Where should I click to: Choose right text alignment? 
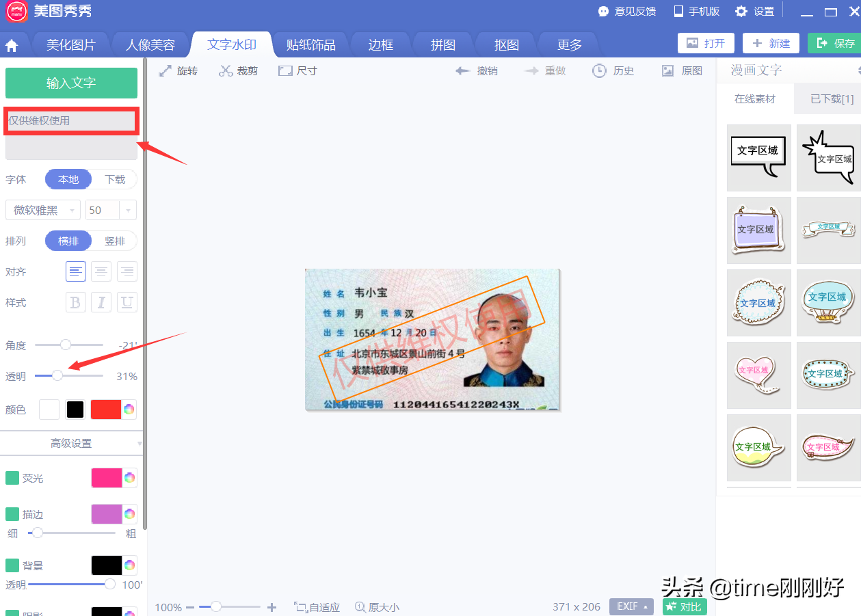[127, 271]
